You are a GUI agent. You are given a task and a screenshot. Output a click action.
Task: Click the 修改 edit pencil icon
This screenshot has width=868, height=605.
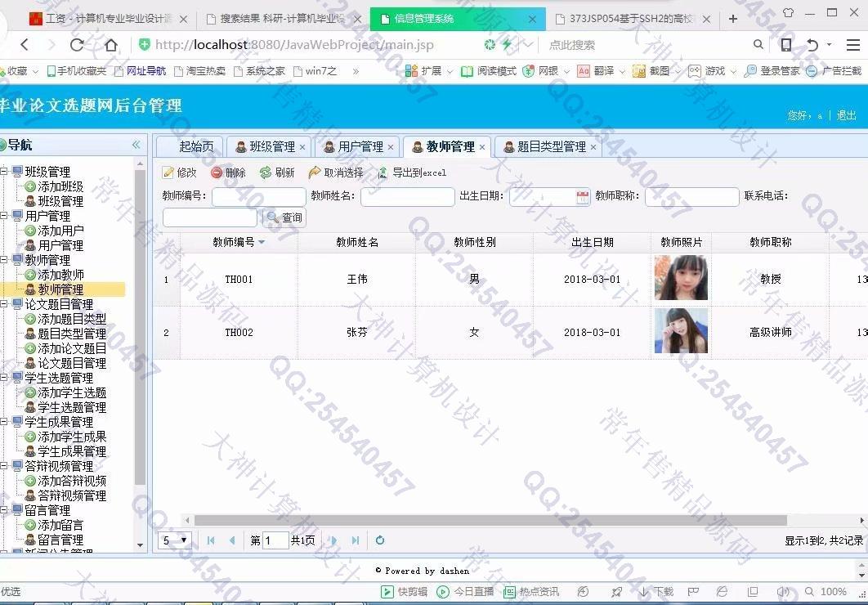(168, 173)
